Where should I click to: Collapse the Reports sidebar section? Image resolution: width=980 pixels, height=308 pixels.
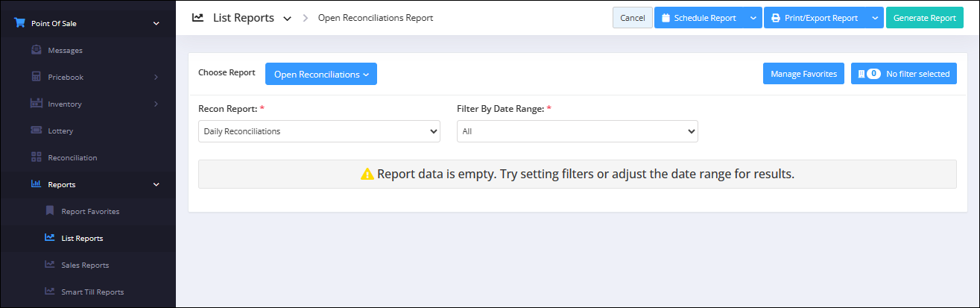(156, 184)
